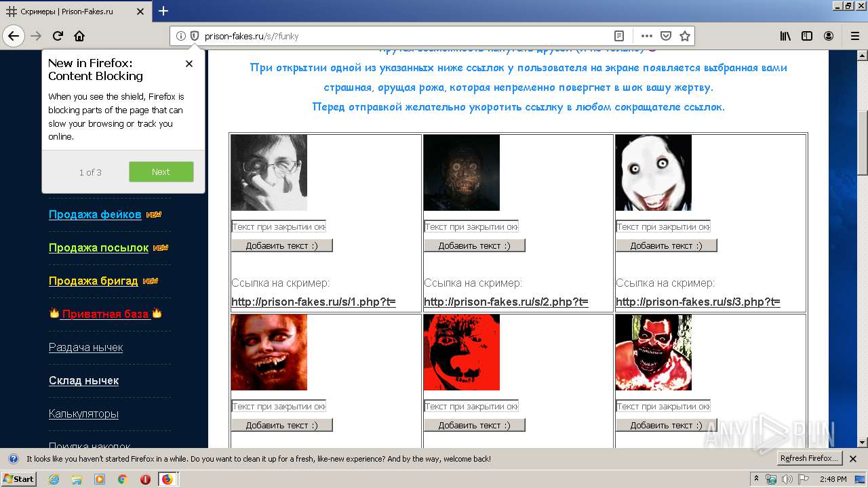Go back to the previous page
The image size is (868, 488).
pos(14,36)
